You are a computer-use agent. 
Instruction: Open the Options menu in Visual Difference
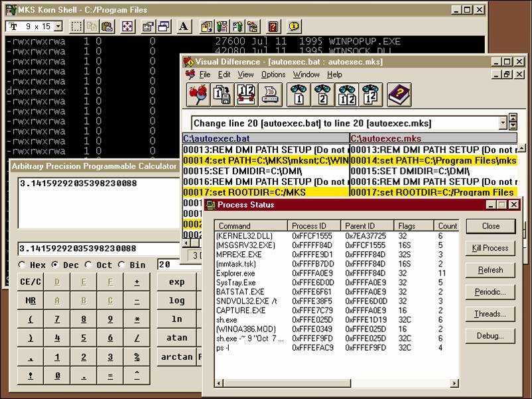(273, 74)
